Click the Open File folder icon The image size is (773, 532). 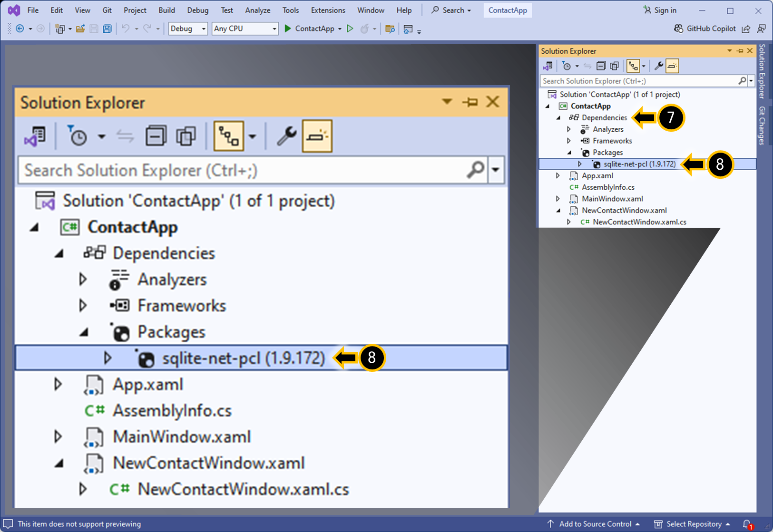(80, 29)
